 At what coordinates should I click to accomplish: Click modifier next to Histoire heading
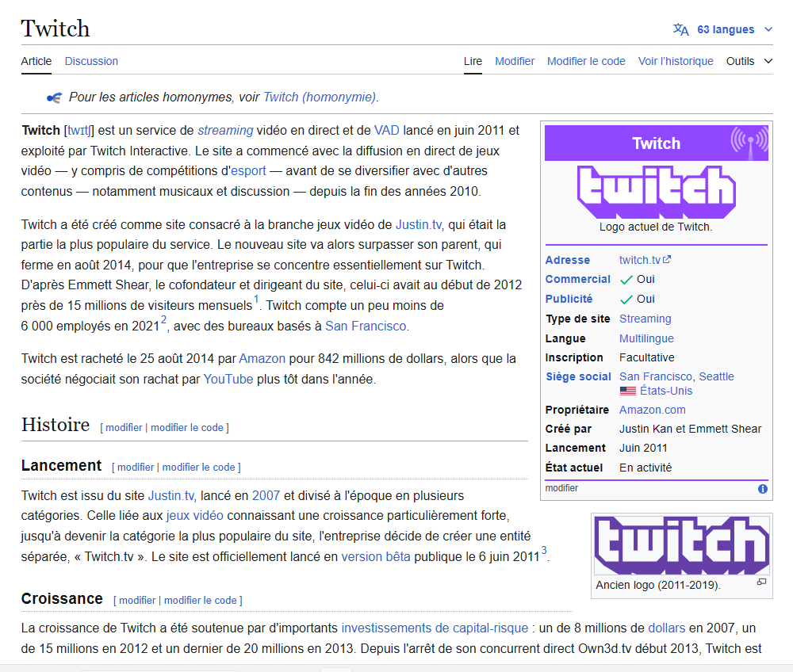tap(124, 427)
